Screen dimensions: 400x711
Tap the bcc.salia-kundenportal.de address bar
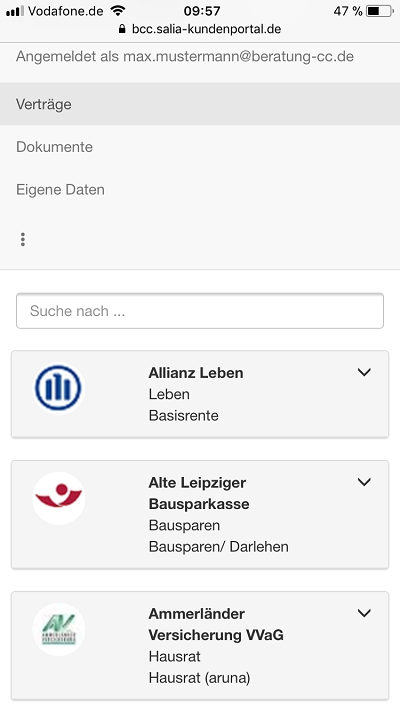200,29
